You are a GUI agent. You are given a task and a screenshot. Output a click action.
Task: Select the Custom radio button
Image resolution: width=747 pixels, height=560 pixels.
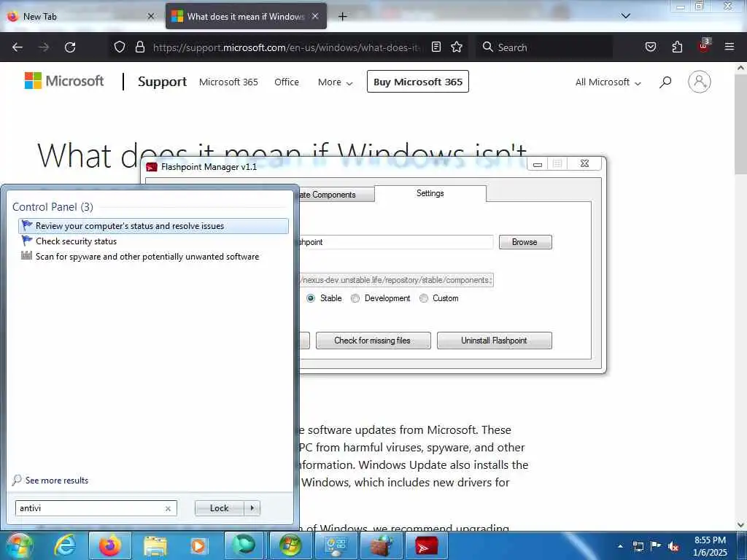(x=424, y=298)
